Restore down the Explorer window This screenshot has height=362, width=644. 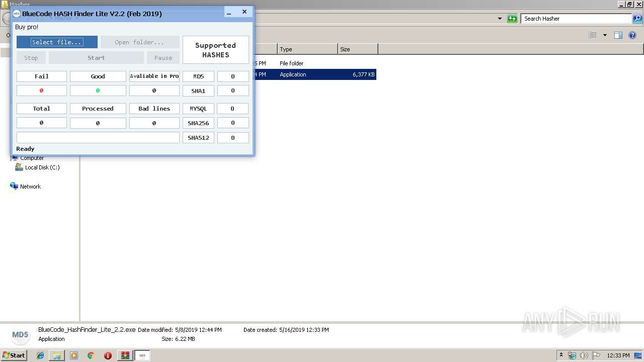pos(629,4)
